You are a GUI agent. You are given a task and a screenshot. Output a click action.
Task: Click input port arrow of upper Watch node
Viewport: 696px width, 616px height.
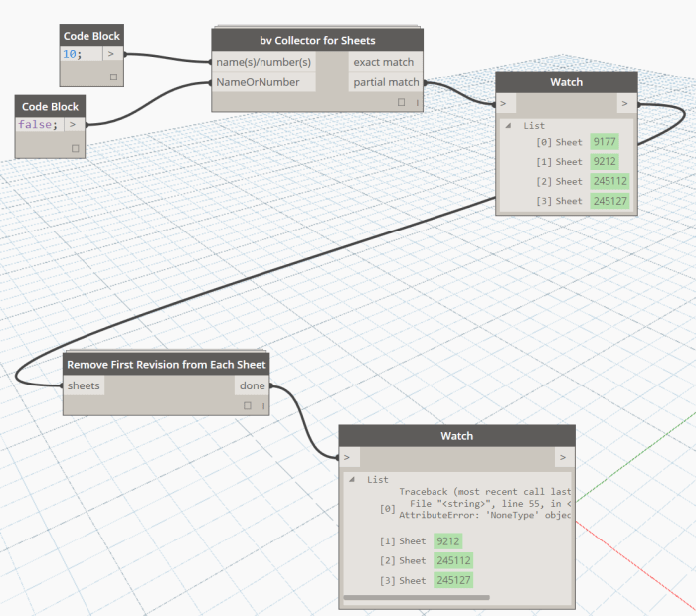(x=504, y=102)
